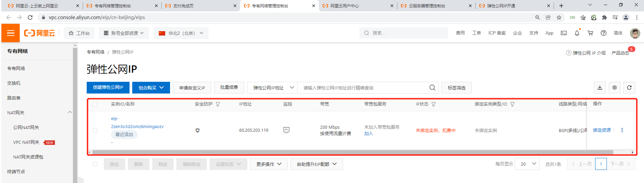
Task: Click the 批量续费 button
Action: pyautogui.click(x=229, y=87)
